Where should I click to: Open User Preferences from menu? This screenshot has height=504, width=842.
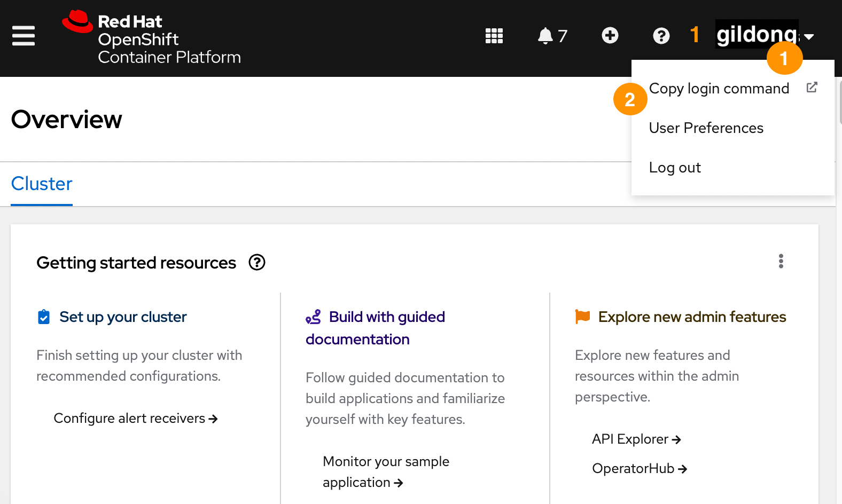(706, 128)
